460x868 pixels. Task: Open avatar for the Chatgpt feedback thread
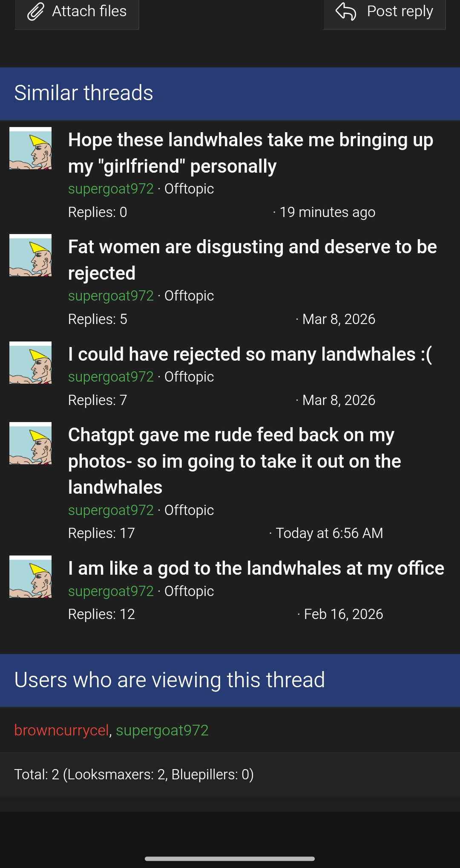point(30,443)
